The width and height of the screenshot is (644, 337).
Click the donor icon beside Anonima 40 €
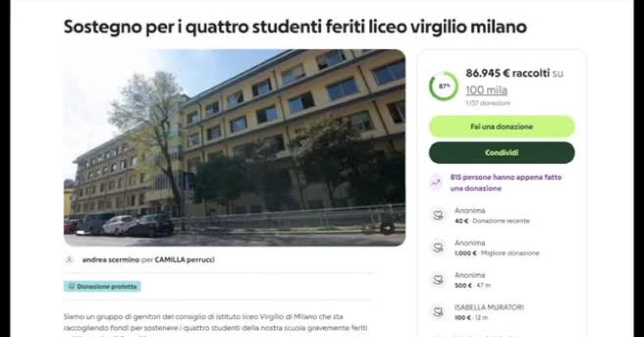pos(438,216)
